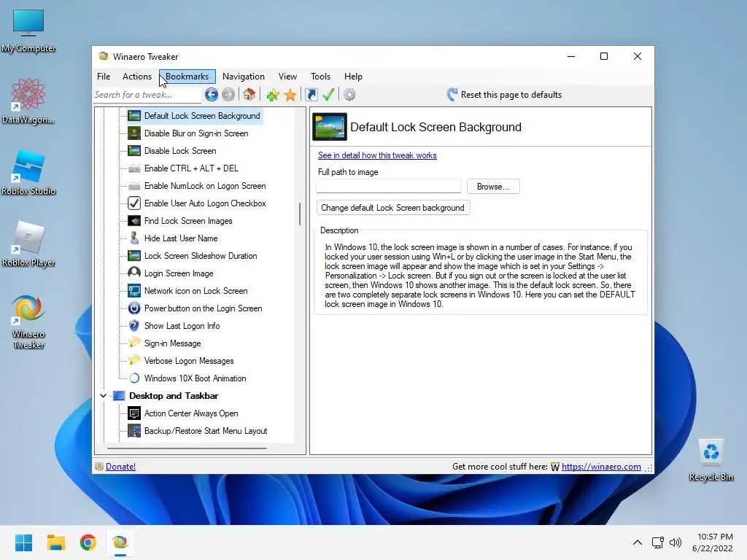
Task: Select the Recycle Bin desktop icon
Action: [711, 461]
